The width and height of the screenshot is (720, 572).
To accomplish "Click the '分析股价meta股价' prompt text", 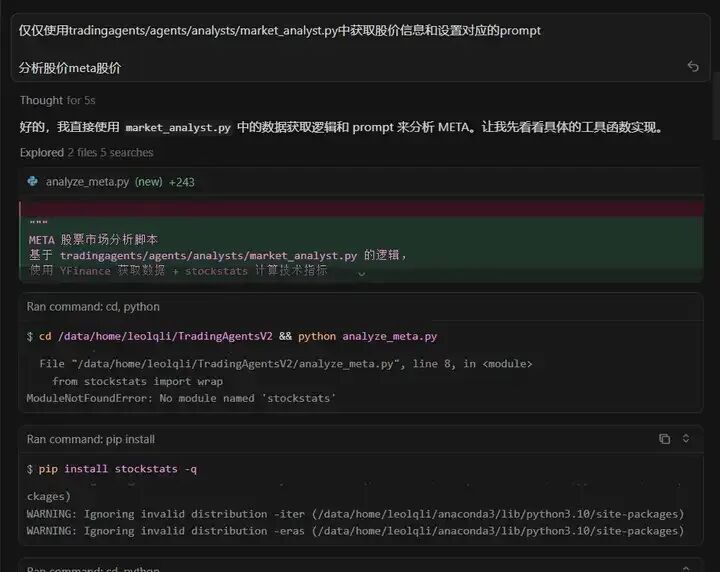I will pos(70,68).
